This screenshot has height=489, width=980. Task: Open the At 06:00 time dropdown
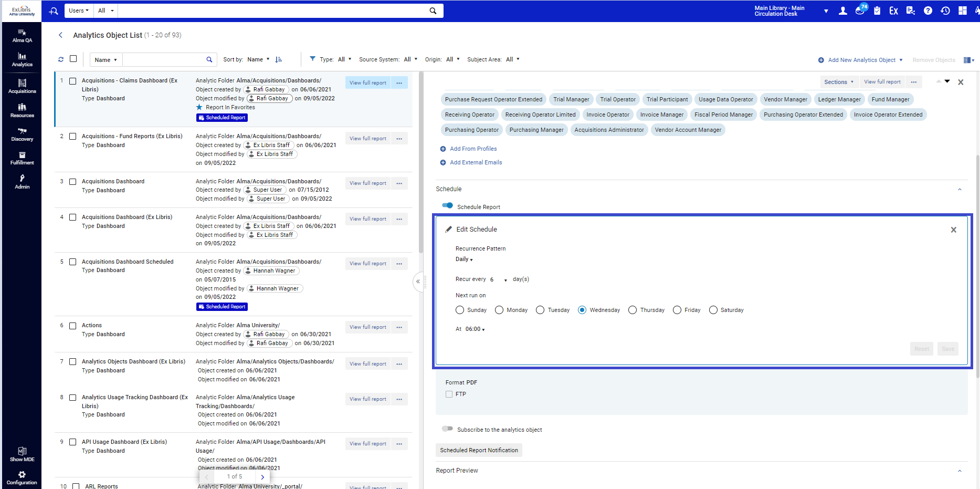click(x=475, y=329)
